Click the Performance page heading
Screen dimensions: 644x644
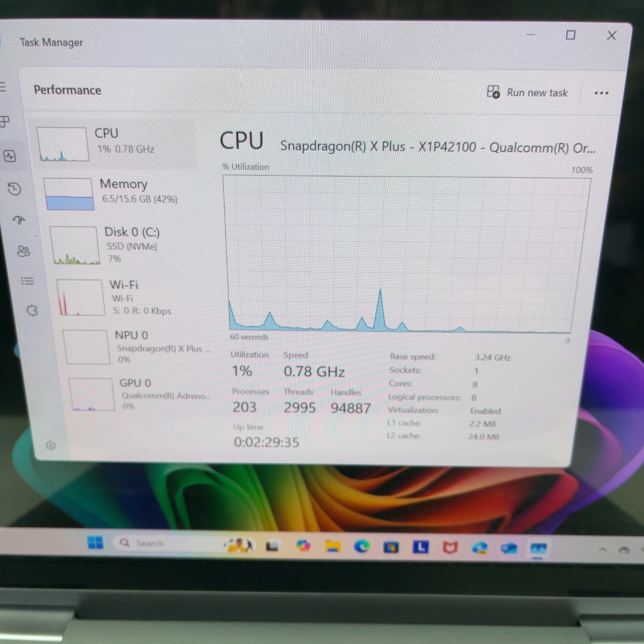coord(67,90)
